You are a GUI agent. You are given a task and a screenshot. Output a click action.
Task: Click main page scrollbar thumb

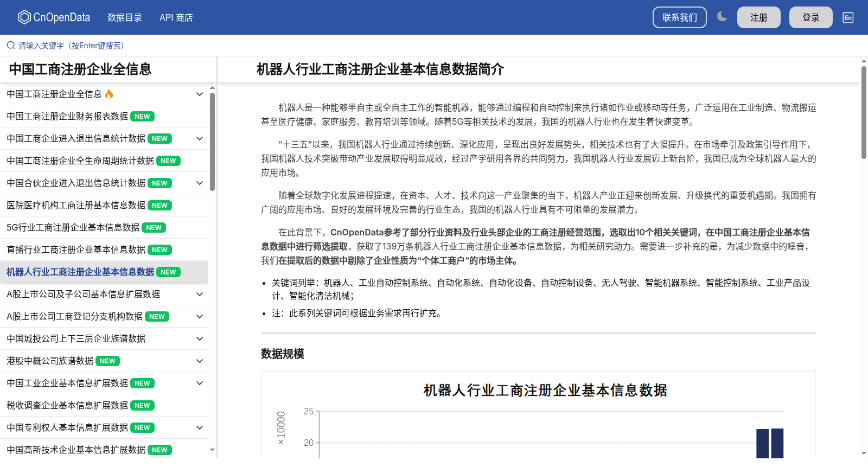pyautogui.click(x=864, y=113)
